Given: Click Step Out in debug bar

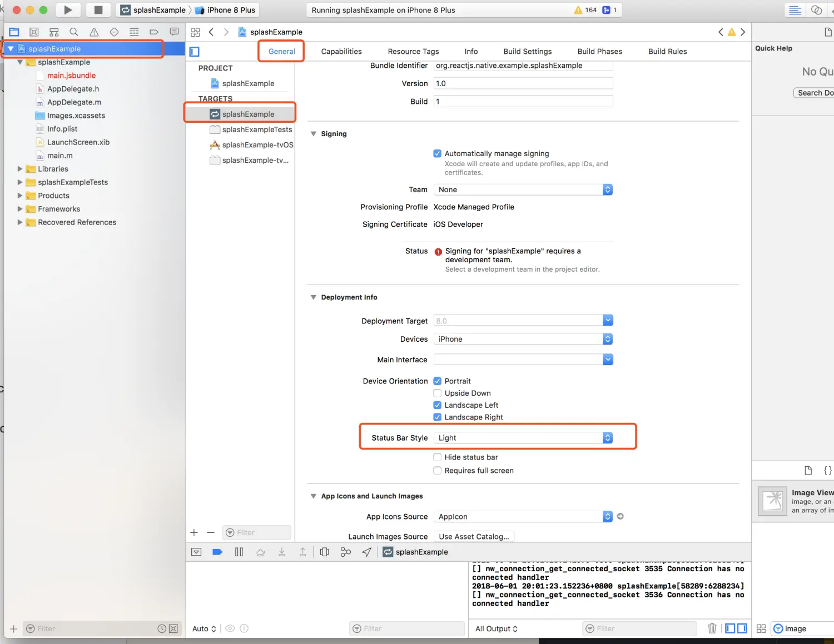Looking at the screenshot, I should (302, 552).
